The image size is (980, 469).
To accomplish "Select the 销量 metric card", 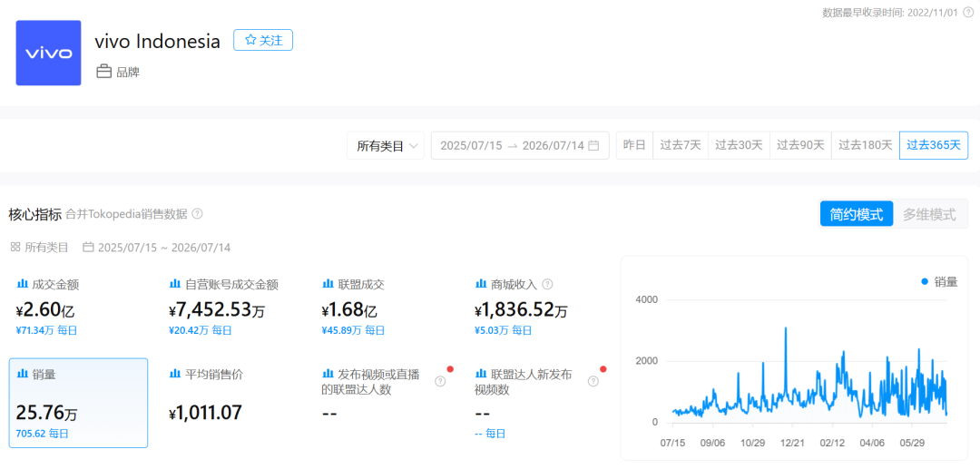I will [x=78, y=403].
